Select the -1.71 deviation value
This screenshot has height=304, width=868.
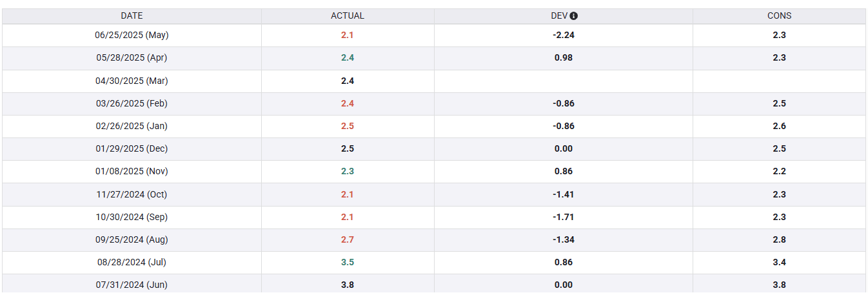tap(564, 217)
